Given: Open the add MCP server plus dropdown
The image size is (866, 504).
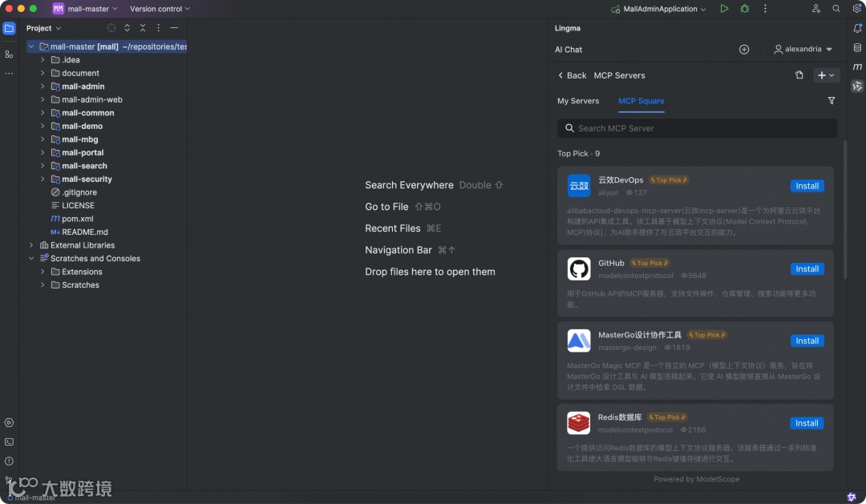Looking at the screenshot, I should pos(826,75).
